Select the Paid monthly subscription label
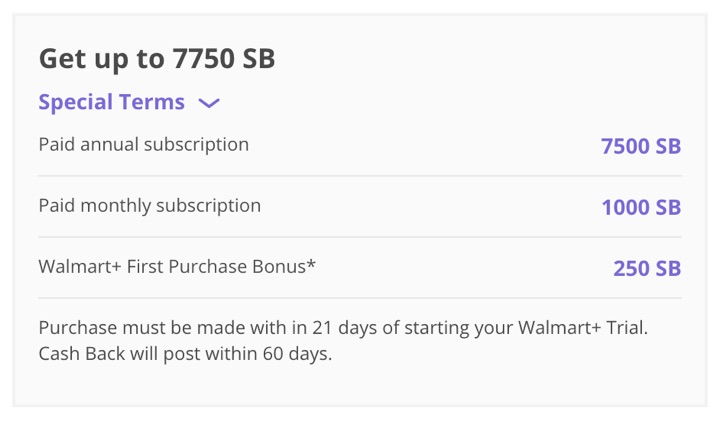This screenshot has height=425, width=720. pos(149,206)
